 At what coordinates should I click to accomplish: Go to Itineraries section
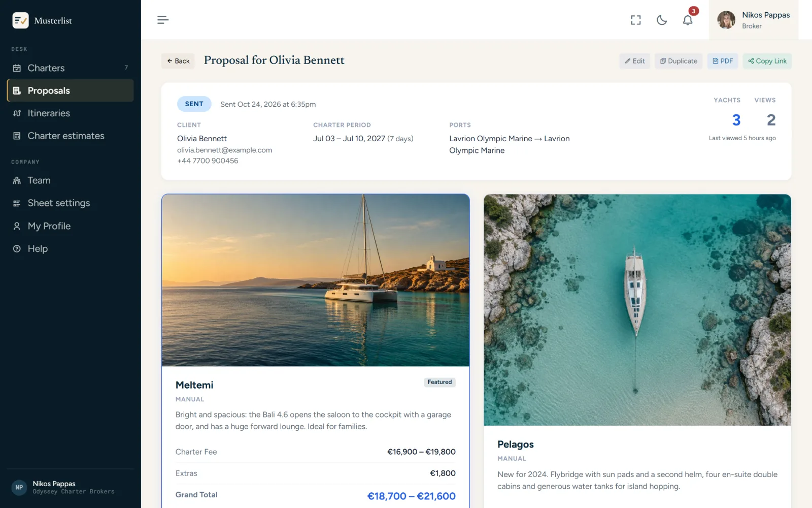(71, 113)
